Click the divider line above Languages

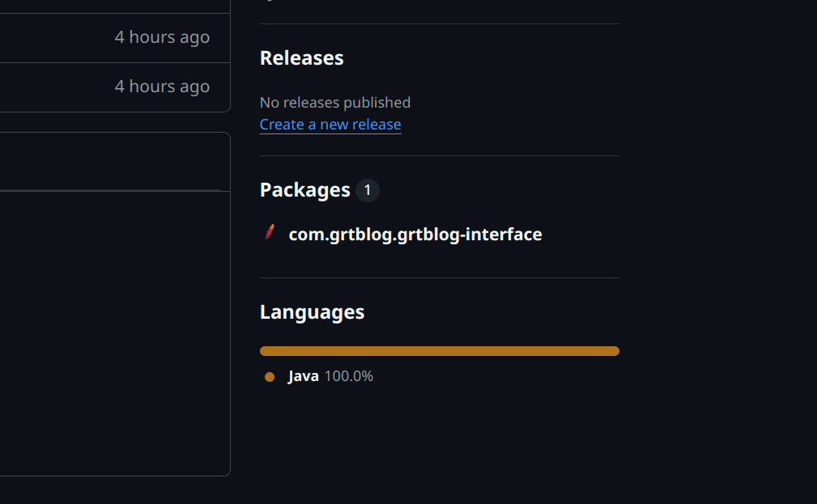click(440, 278)
